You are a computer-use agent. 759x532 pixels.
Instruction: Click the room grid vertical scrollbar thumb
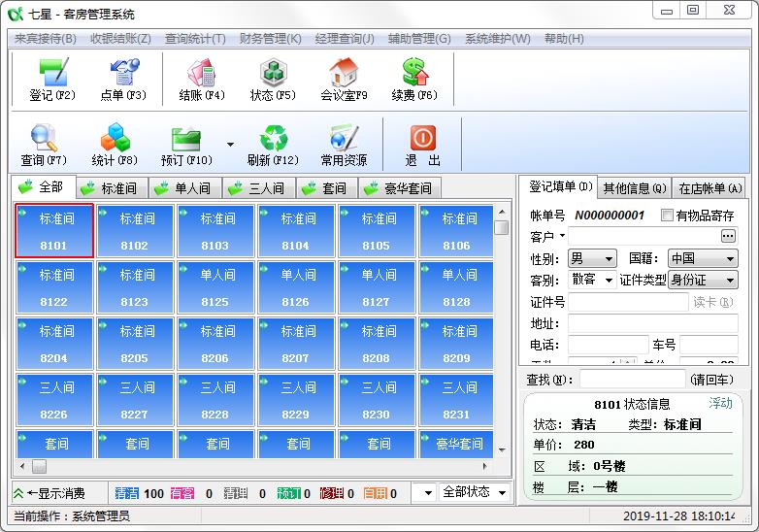pyautogui.click(x=502, y=227)
